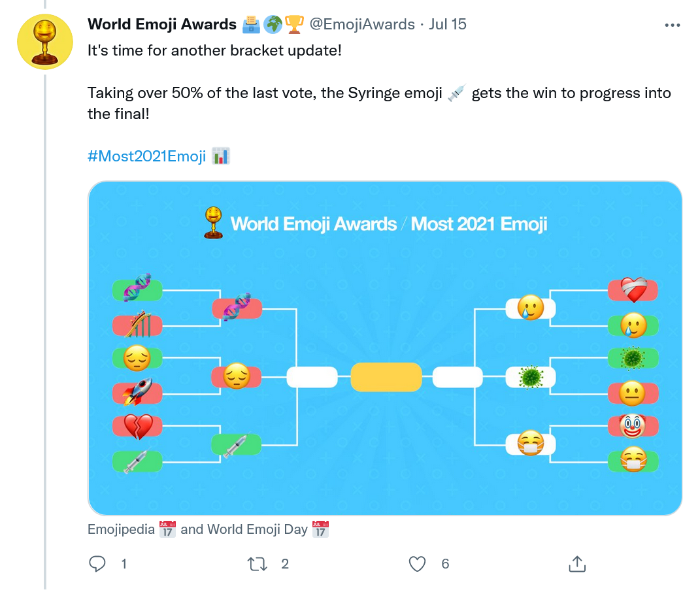The height and width of the screenshot is (594, 700).
Task: Click the World Emoji Awards display name
Action: [162, 25]
